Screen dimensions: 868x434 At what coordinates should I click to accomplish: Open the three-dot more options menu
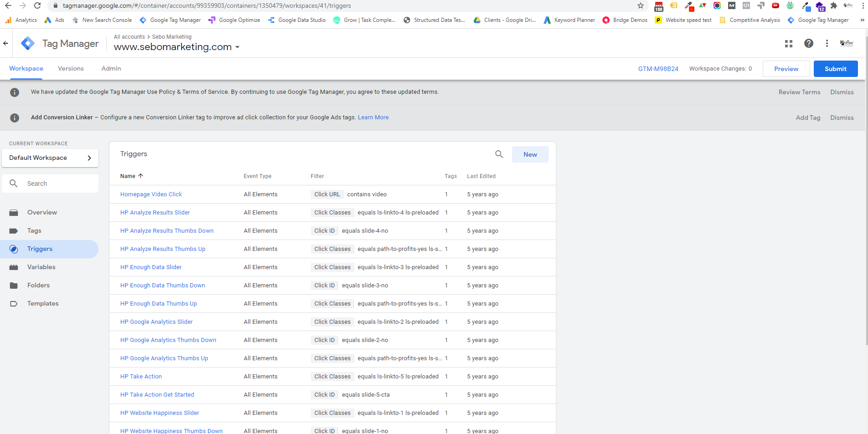pyautogui.click(x=827, y=43)
